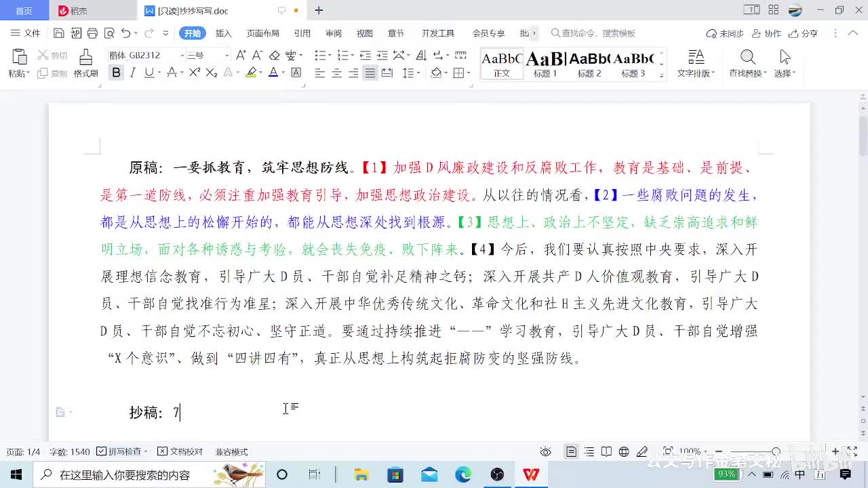Toggle spell check in status bar
868x488 pixels.
(x=122, y=451)
